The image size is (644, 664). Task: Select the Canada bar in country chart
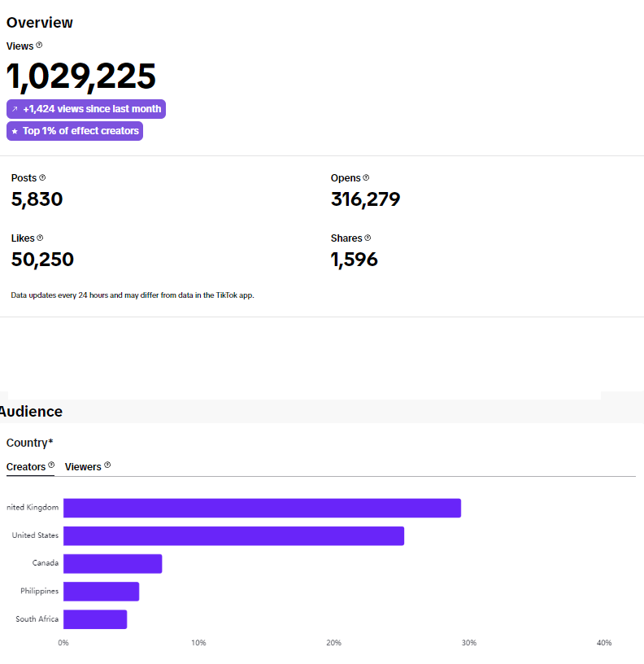pyautogui.click(x=112, y=563)
